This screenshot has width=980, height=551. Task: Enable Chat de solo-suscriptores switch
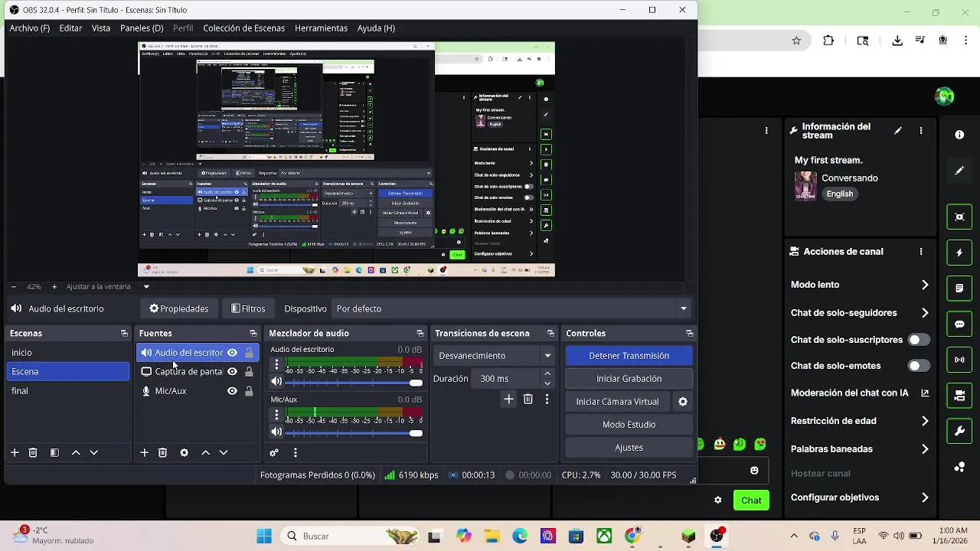[x=919, y=340]
